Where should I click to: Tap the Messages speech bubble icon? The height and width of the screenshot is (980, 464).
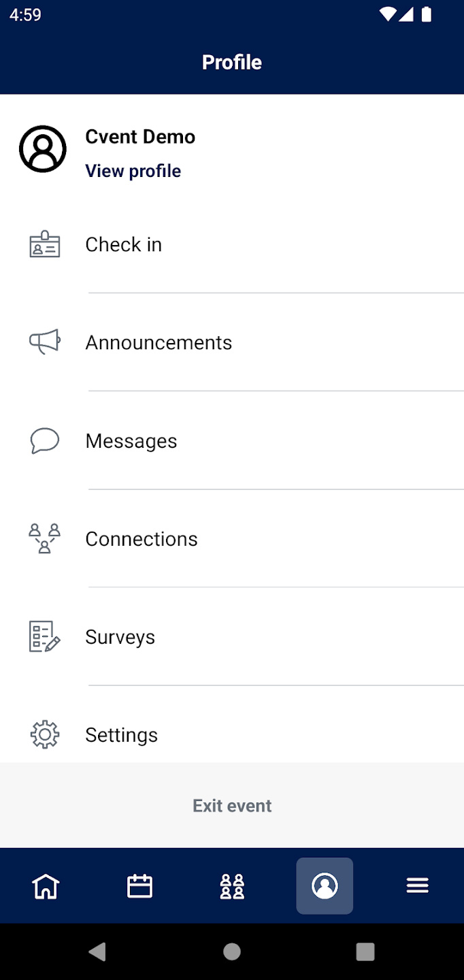pyautogui.click(x=45, y=441)
